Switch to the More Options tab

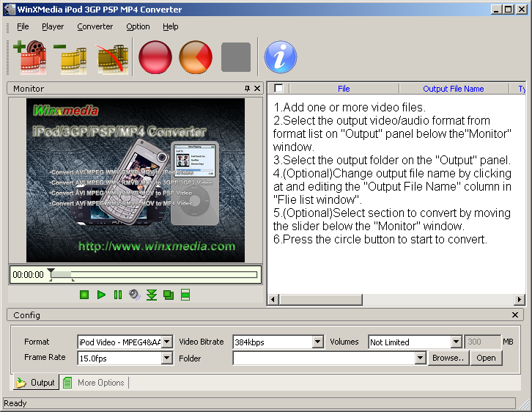tap(95, 383)
